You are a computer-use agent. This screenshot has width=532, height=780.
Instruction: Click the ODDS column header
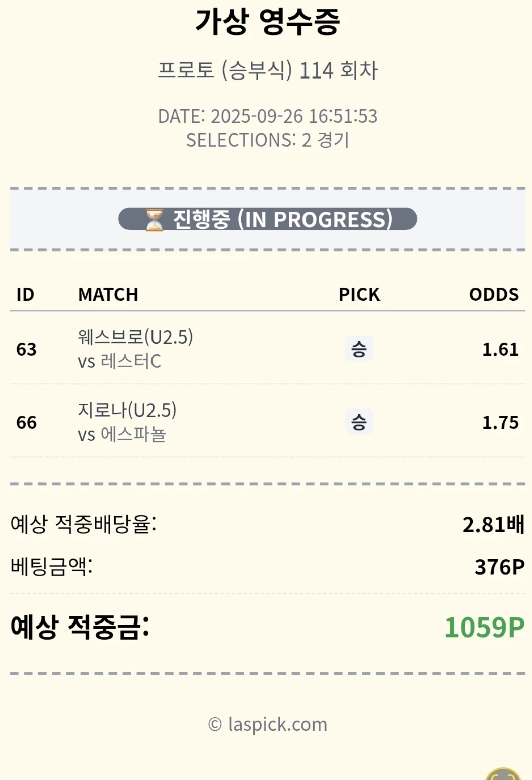click(494, 294)
